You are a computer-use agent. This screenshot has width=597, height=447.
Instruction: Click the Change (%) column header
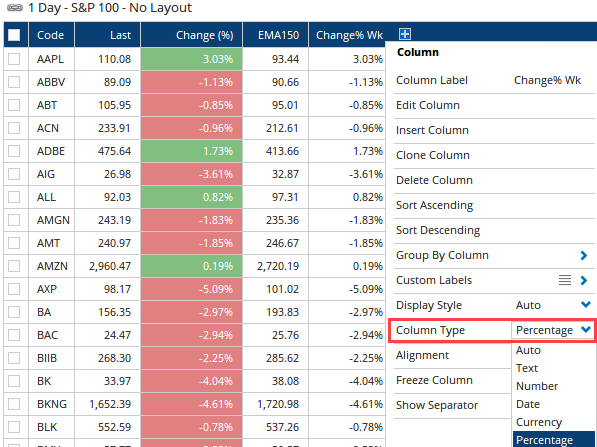(x=192, y=35)
